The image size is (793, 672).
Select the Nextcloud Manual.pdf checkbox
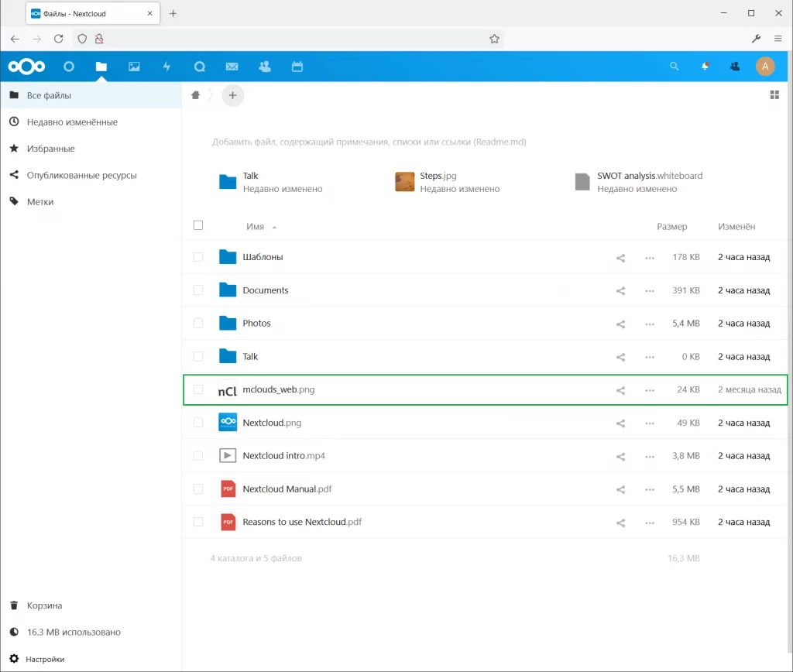(198, 489)
